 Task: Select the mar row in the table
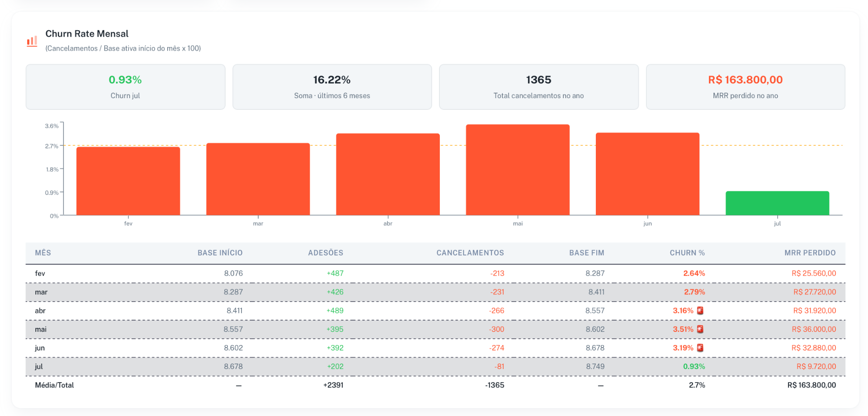pos(435,292)
